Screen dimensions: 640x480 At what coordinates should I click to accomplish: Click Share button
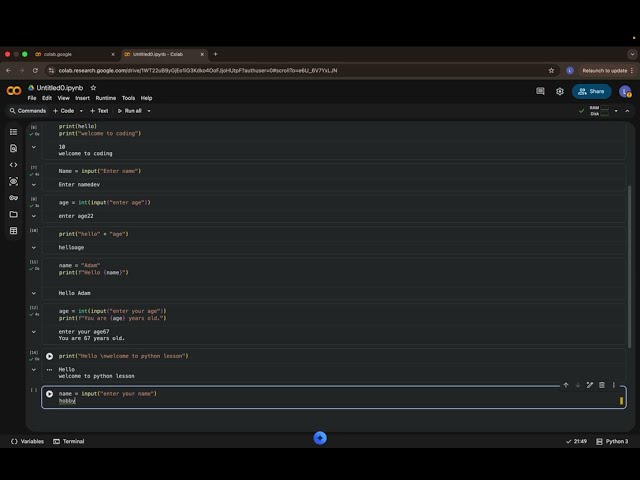click(x=591, y=91)
